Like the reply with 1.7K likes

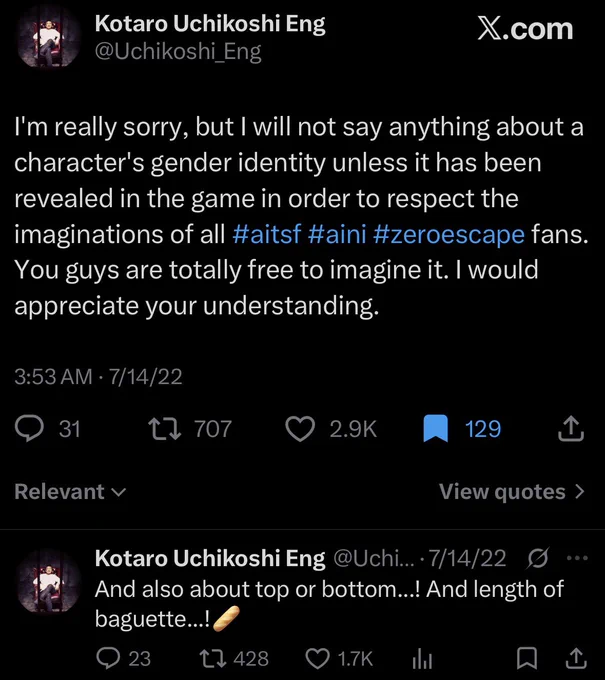click(317, 658)
